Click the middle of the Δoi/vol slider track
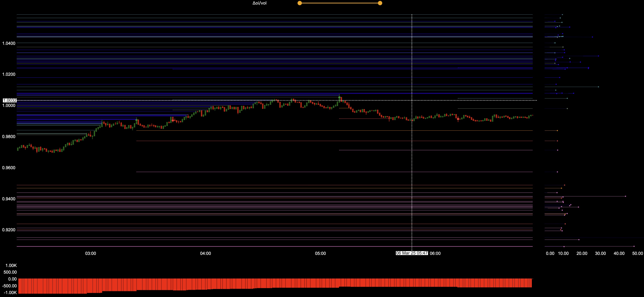The image size is (644, 297). tap(340, 3)
